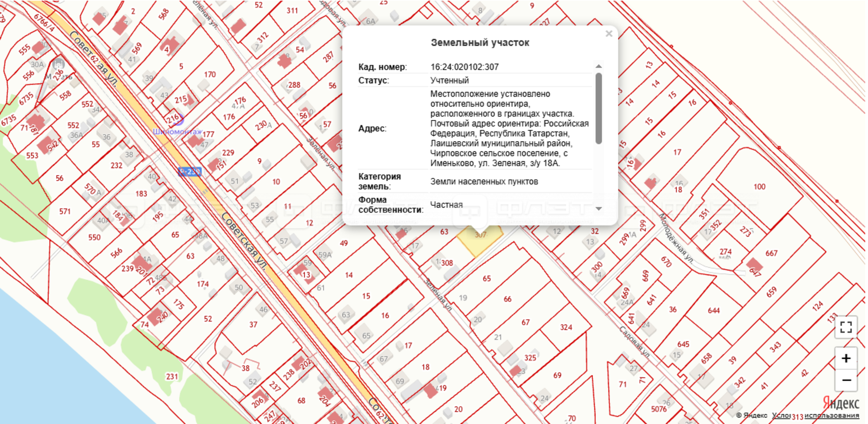Viewport: 868px width, 424px height.
Task: Zoom out with the minus button
Action: pos(845,380)
